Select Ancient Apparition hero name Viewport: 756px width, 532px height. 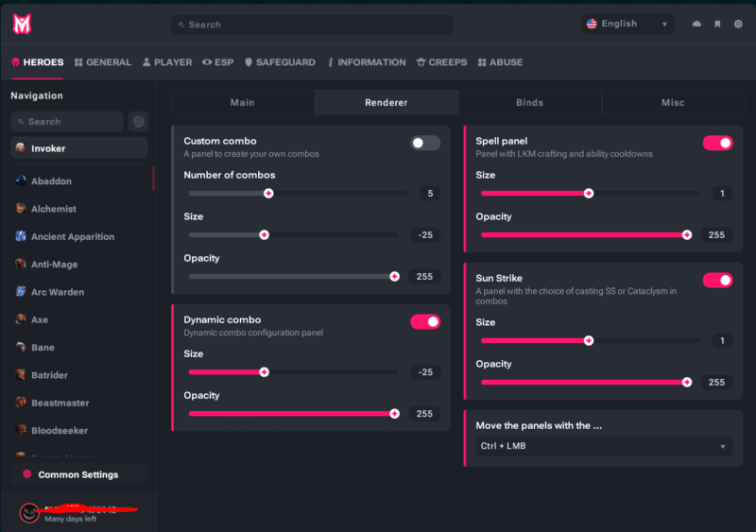click(73, 237)
